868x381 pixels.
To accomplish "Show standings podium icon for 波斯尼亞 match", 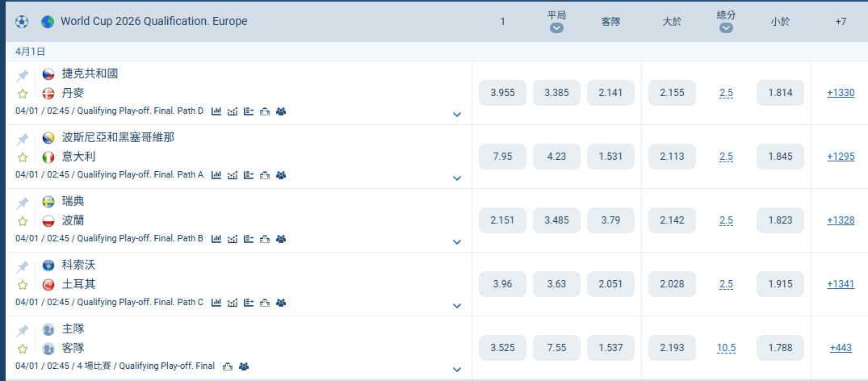I will pos(265,175).
